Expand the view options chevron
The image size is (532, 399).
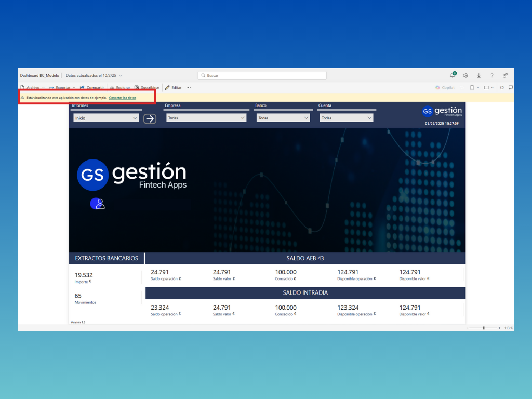click(x=493, y=87)
